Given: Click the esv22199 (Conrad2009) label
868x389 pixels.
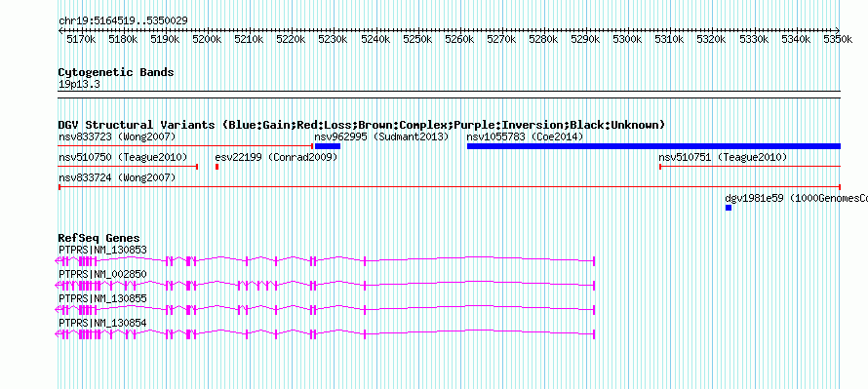Looking at the screenshot, I should 276,157.
